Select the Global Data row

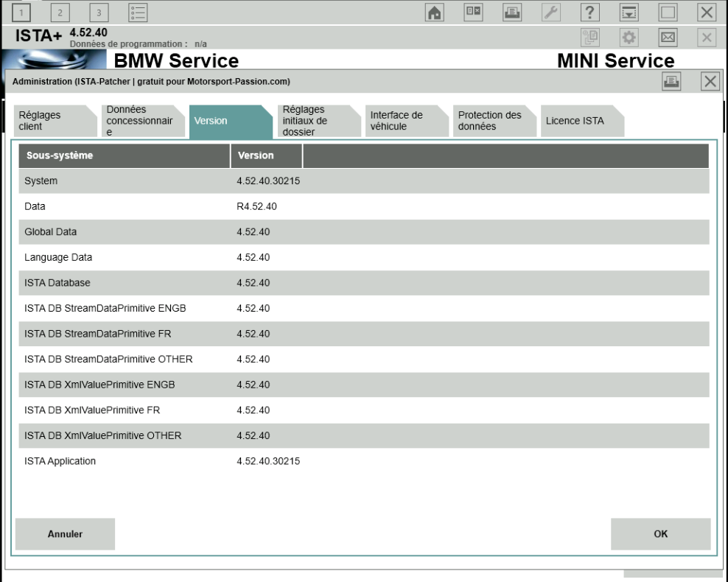tap(364, 232)
